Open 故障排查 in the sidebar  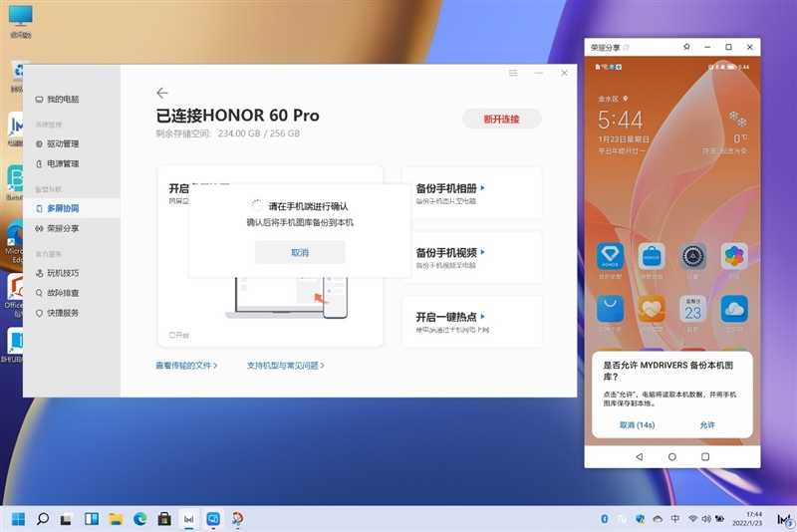(57, 293)
